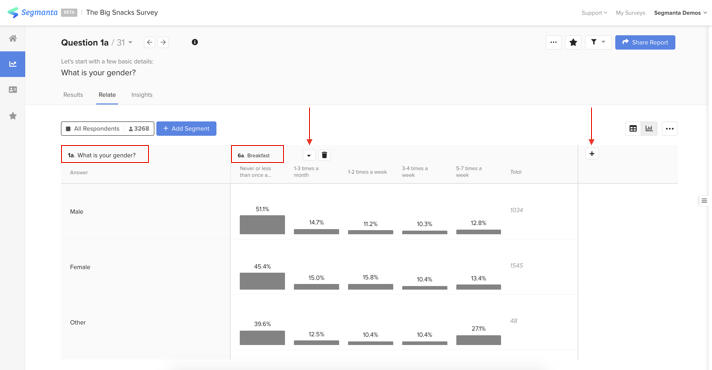Click the Add Segment button
The width and height of the screenshot is (712, 370).
tap(186, 128)
